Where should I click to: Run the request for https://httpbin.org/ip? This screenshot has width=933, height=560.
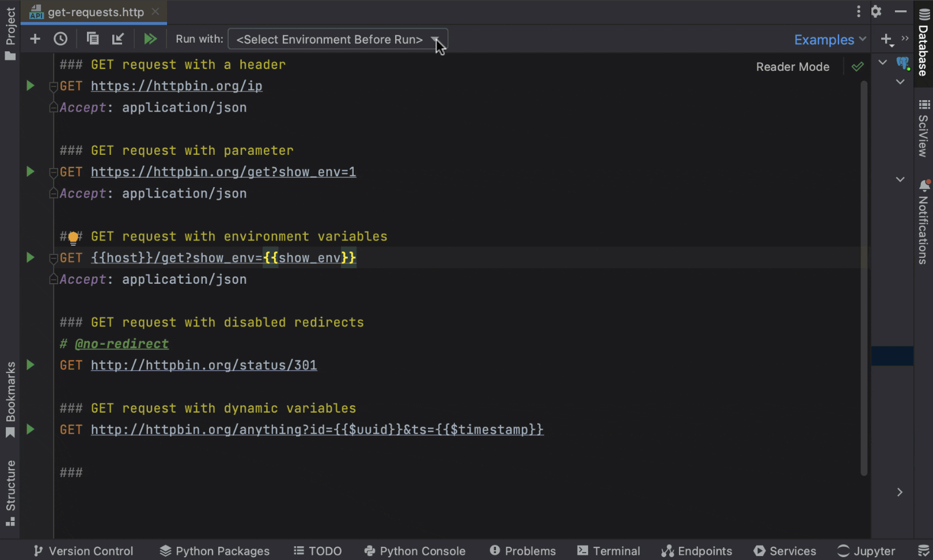point(30,85)
